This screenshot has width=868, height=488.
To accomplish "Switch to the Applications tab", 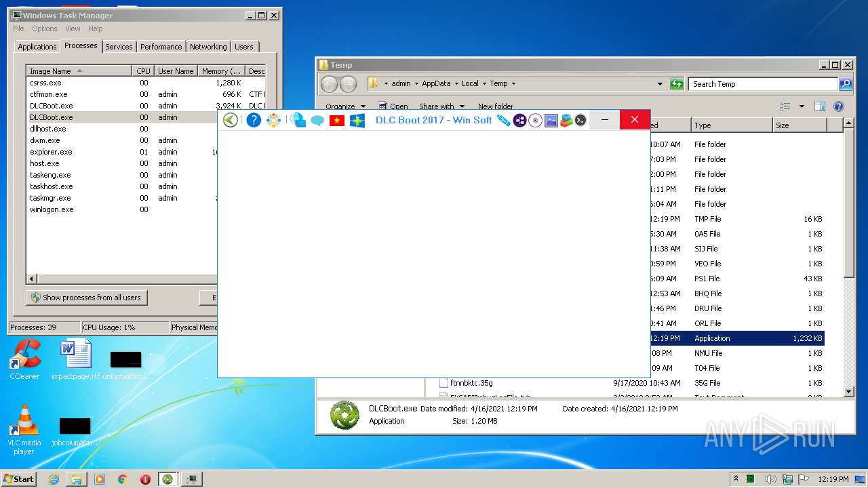I will tap(37, 47).
